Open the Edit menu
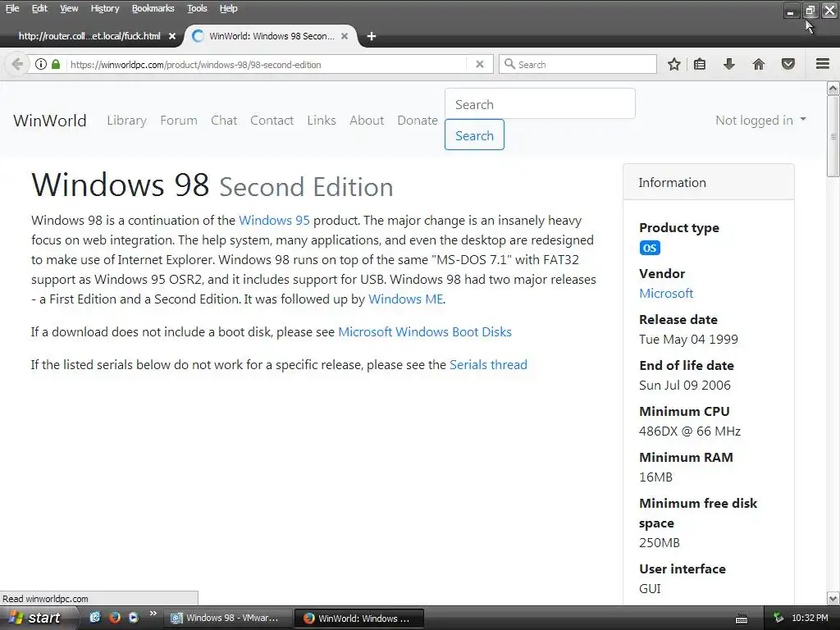Image resolution: width=840 pixels, height=630 pixels. [39, 8]
